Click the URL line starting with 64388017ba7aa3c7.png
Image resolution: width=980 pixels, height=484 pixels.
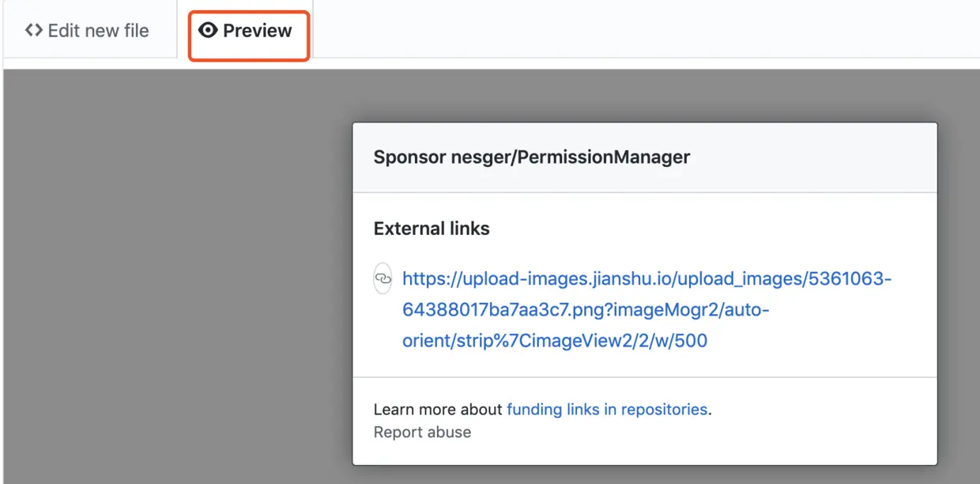click(x=585, y=310)
